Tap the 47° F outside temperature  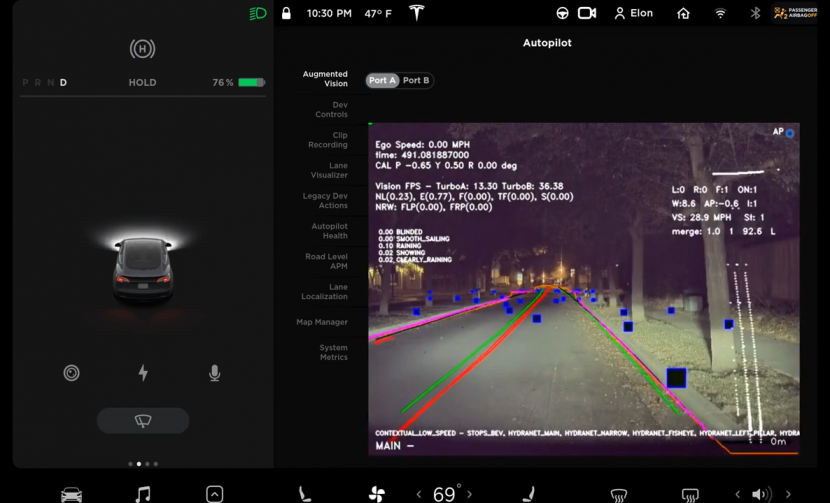(378, 13)
